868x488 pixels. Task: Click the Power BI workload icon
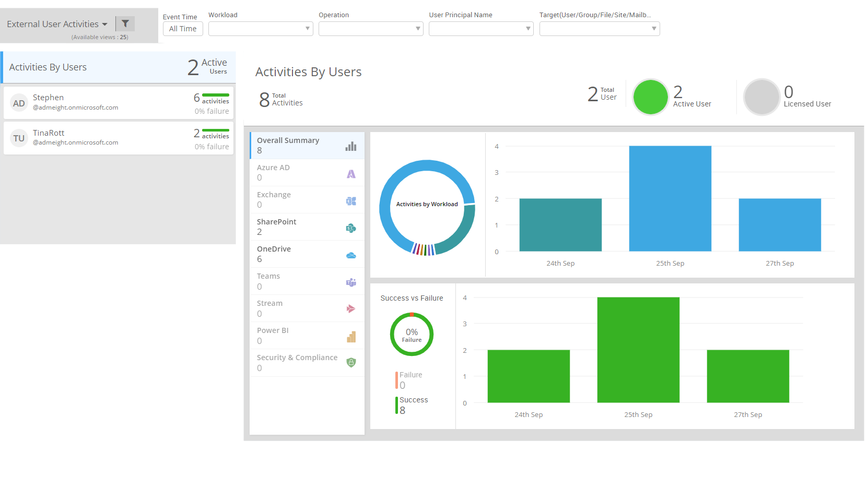[x=351, y=337]
